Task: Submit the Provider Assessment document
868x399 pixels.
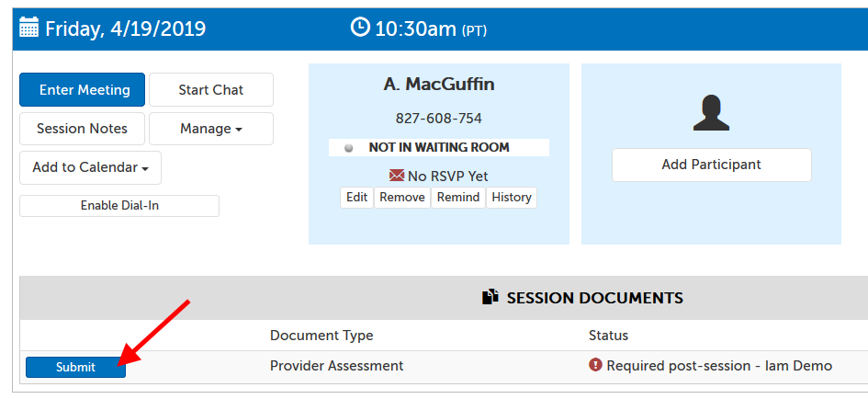Action: click(75, 367)
